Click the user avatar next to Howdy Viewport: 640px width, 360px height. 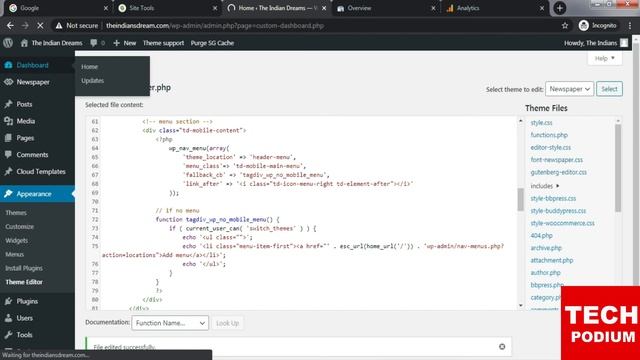[624, 43]
